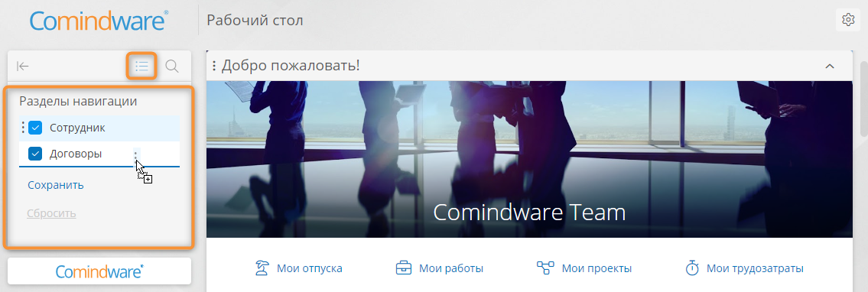Select the Договоры navigation section row

(x=99, y=154)
